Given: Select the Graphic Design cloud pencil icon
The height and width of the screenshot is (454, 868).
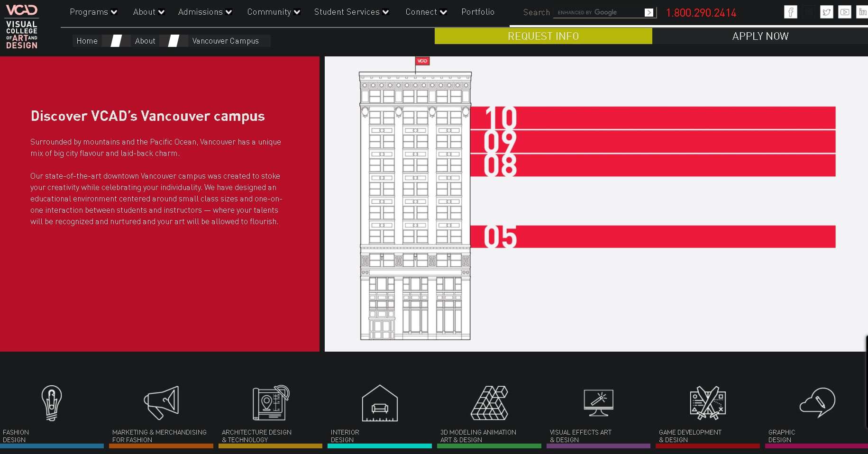Looking at the screenshot, I should tap(817, 402).
